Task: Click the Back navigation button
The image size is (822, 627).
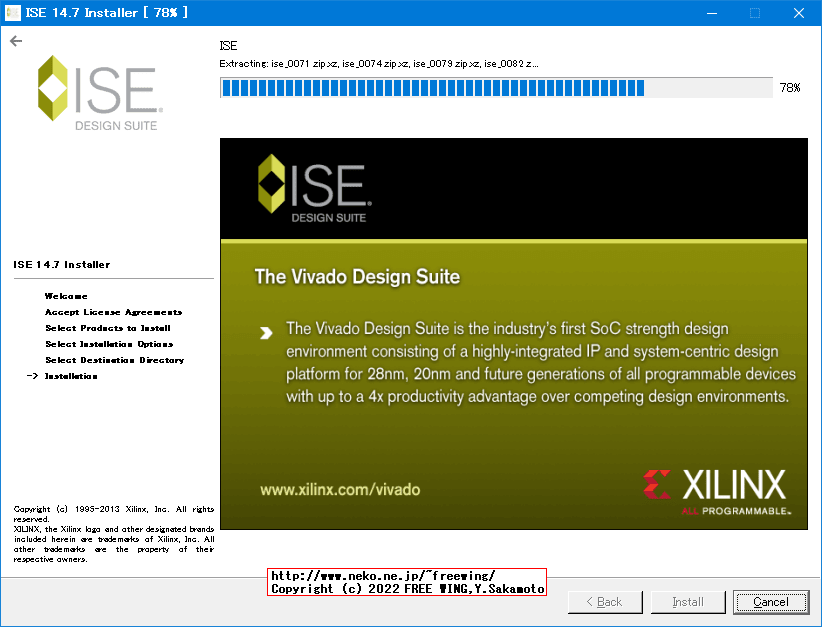Action: click(x=604, y=601)
